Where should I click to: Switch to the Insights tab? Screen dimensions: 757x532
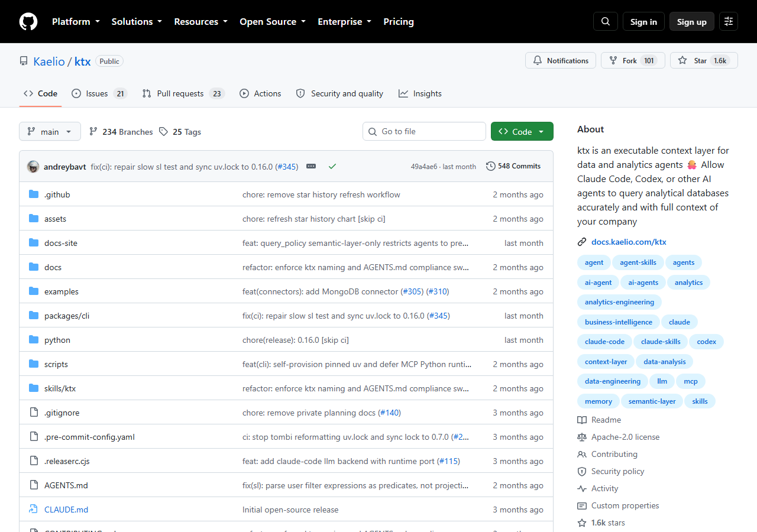point(420,93)
